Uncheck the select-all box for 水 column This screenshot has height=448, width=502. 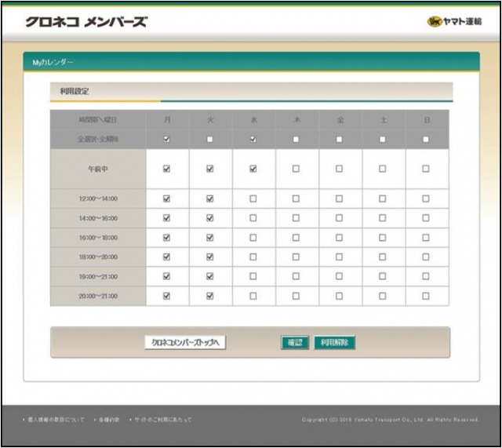click(253, 140)
